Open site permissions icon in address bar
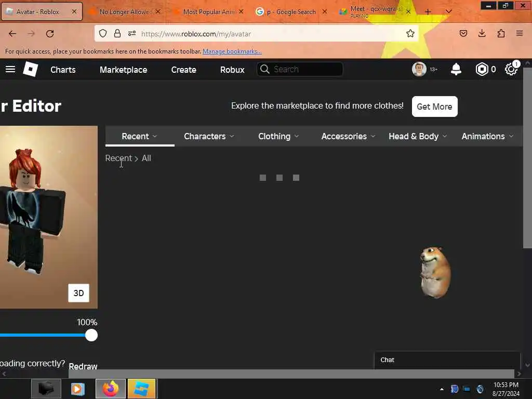 point(132,33)
